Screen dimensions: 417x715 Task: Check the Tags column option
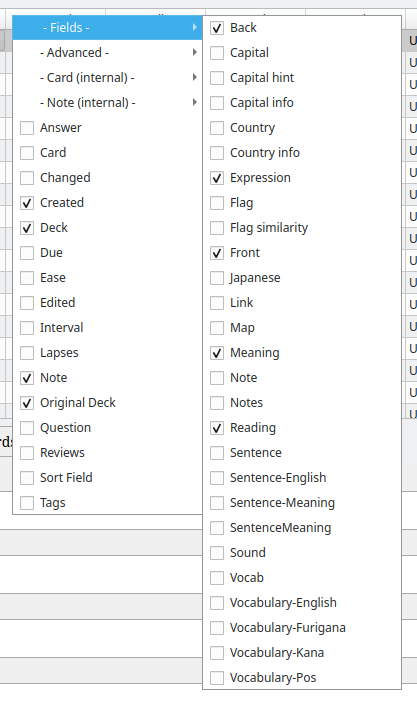27,503
